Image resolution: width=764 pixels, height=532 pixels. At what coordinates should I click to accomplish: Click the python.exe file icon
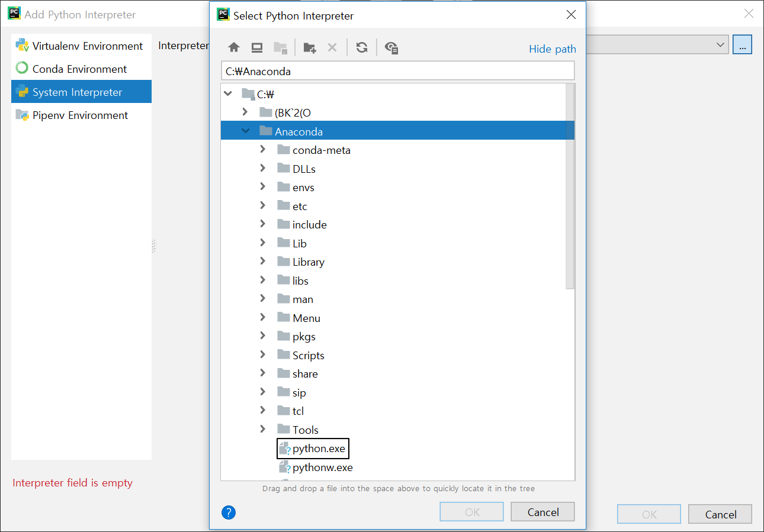(x=285, y=449)
